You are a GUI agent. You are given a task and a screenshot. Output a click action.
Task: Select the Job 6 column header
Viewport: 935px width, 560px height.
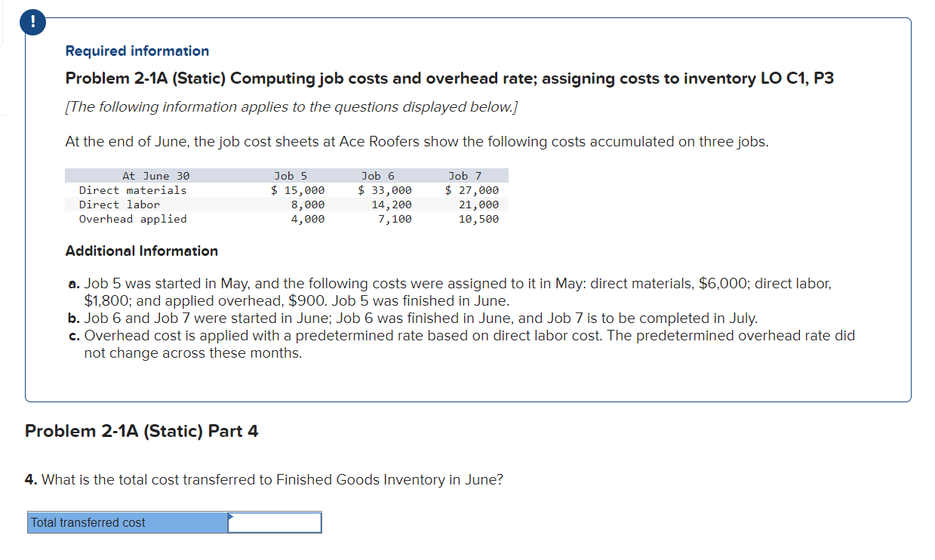(377, 175)
